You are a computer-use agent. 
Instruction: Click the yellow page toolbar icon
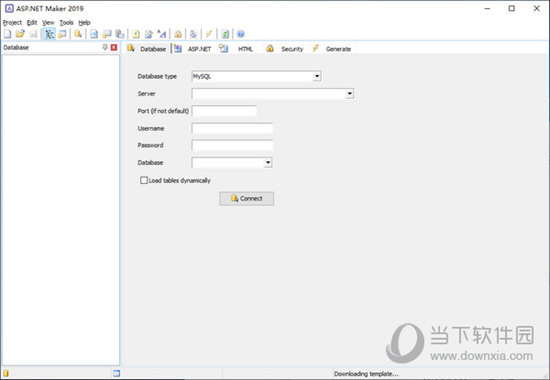[136, 34]
